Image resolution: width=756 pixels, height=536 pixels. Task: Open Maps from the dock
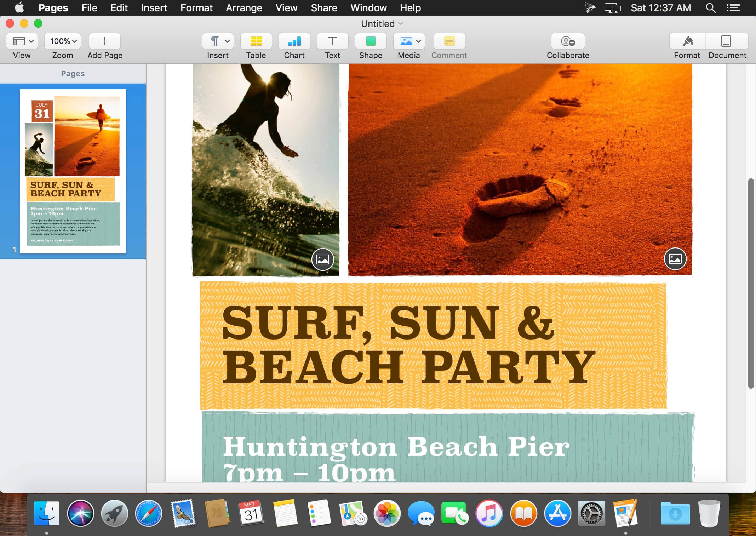click(353, 513)
